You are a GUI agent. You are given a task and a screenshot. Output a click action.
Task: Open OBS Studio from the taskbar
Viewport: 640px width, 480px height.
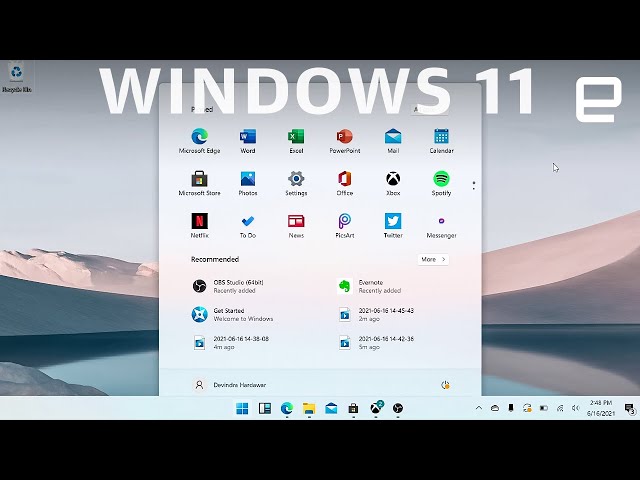pos(398,408)
